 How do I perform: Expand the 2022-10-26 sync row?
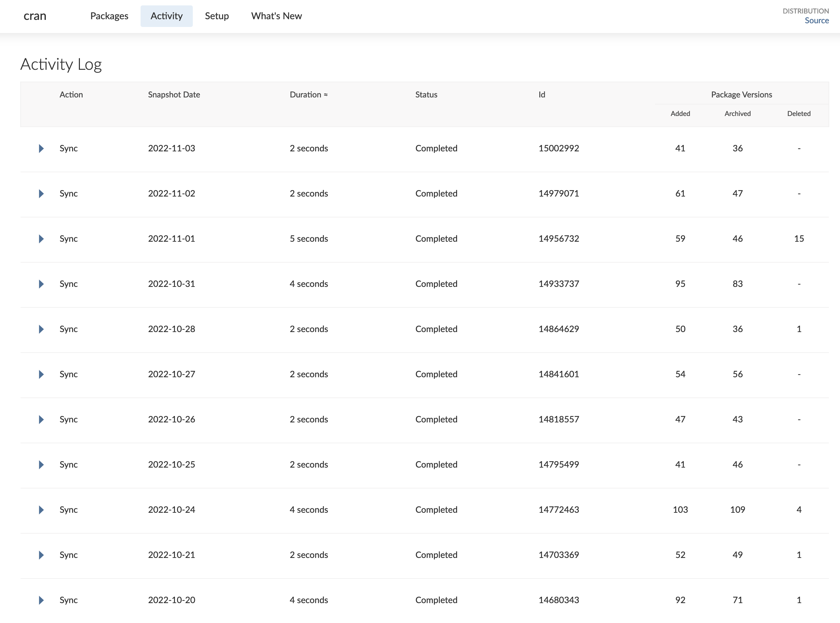point(41,419)
